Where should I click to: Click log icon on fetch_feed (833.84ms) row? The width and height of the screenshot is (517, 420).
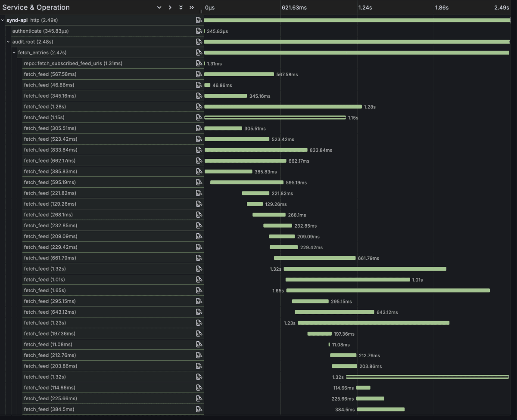[199, 150]
